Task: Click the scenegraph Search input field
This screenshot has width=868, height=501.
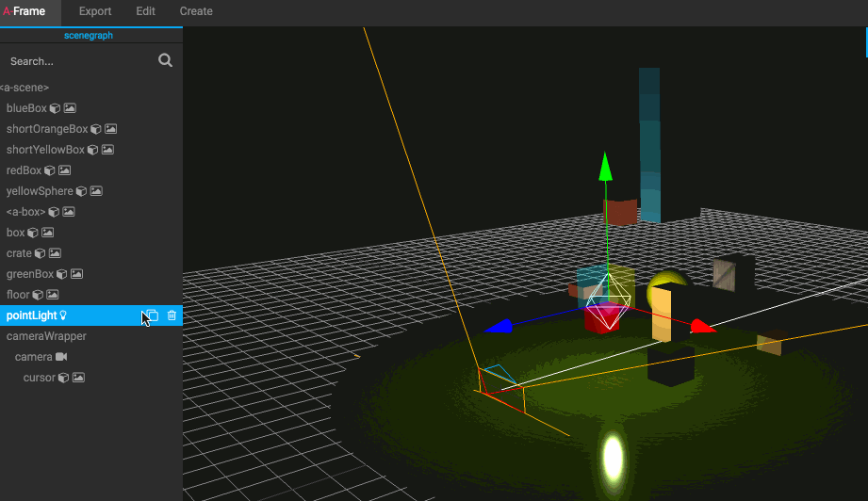Action: tap(75, 61)
